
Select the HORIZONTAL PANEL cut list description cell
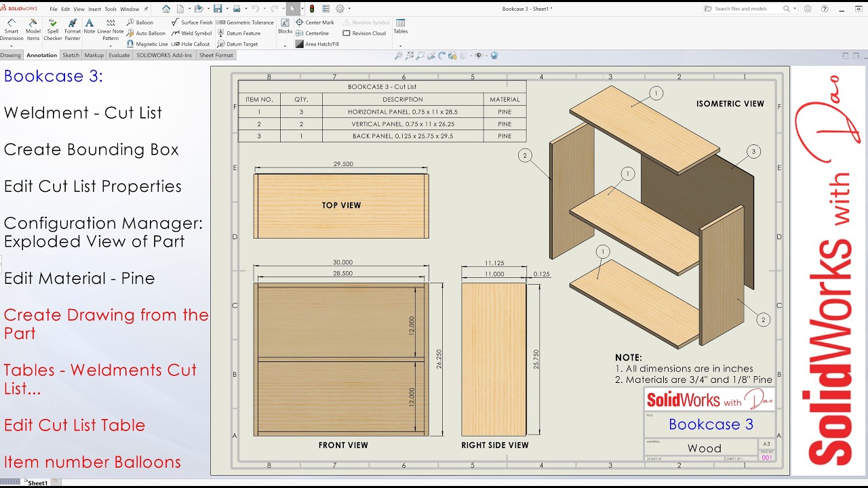click(x=402, y=112)
